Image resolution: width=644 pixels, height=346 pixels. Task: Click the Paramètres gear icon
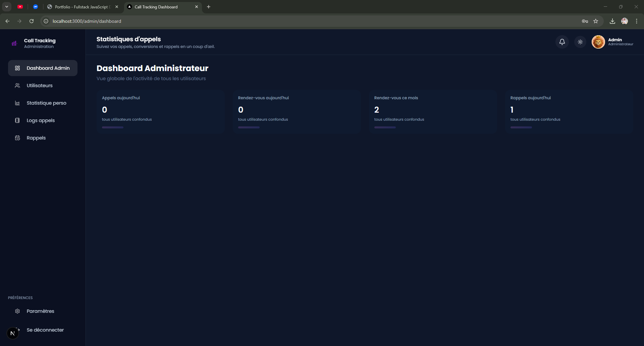[17, 311]
